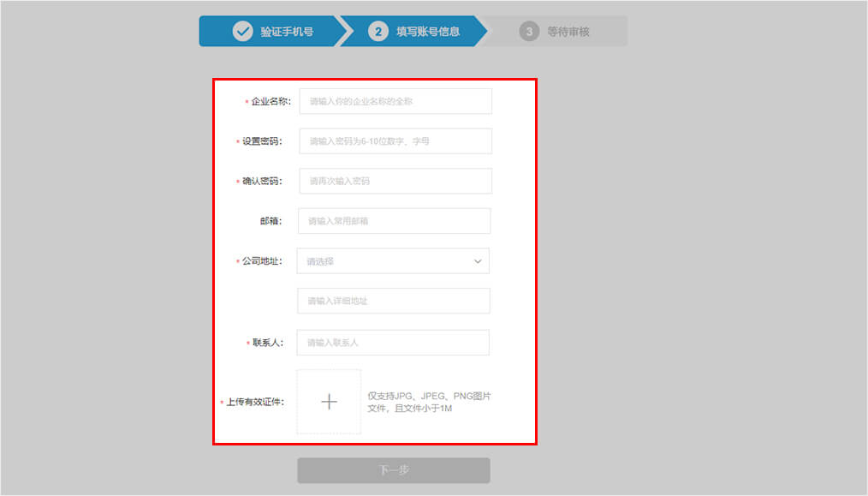Click the number 3 step circle
868x496 pixels.
[x=529, y=32]
